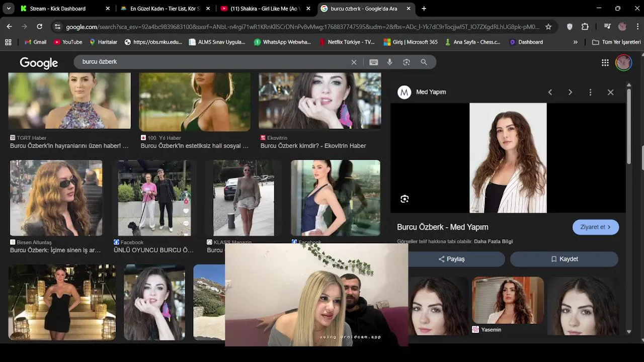Click the Kaydet save button
This screenshot has width=644, height=362.
click(x=564, y=259)
